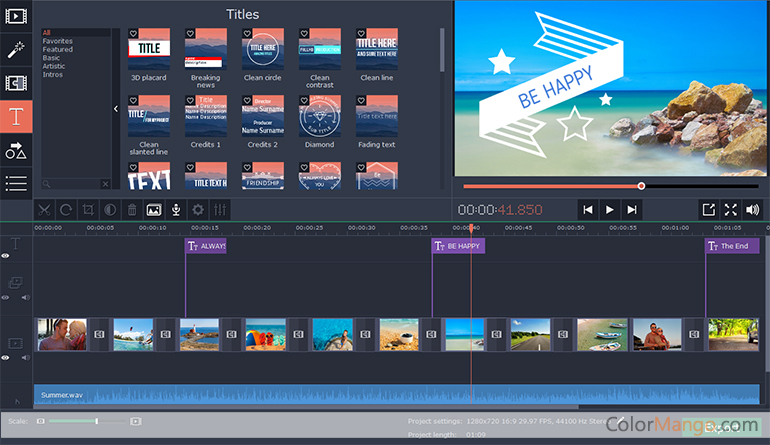Screen dimensions: 770x445
Task: Detach the preview window to pop out
Action: click(x=708, y=209)
